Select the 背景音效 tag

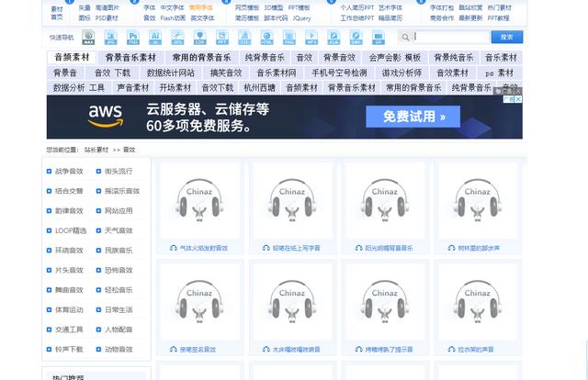click(339, 57)
